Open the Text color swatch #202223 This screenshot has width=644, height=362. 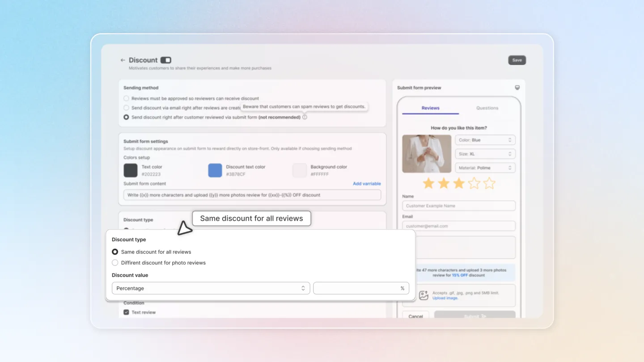click(x=131, y=170)
